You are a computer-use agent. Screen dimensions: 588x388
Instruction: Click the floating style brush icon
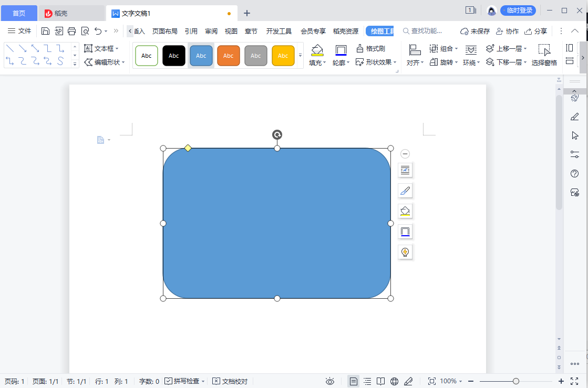pos(405,191)
